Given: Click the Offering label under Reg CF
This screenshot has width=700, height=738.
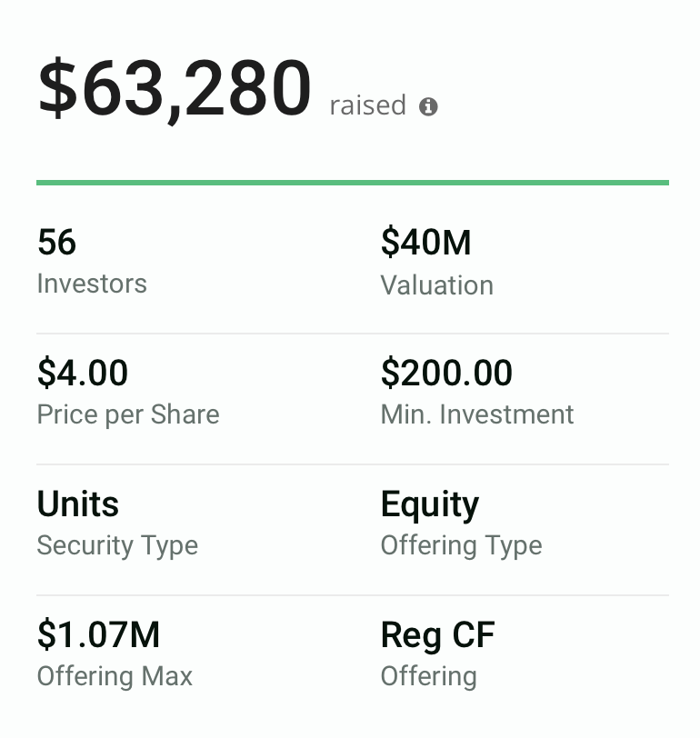Looking at the screenshot, I should [x=428, y=676].
